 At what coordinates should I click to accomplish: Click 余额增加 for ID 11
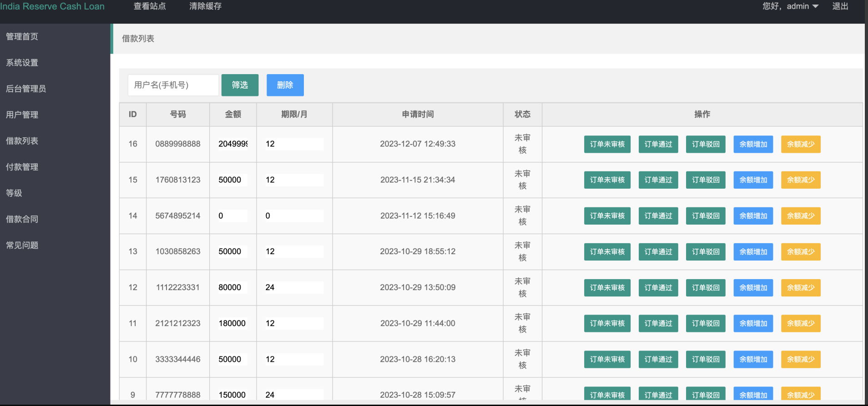(x=753, y=323)
